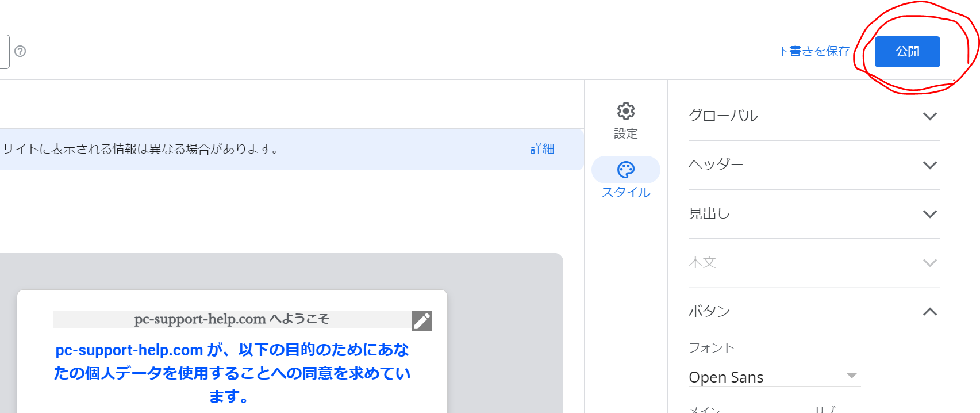Click the 公開 publish button

coord(906,52)
